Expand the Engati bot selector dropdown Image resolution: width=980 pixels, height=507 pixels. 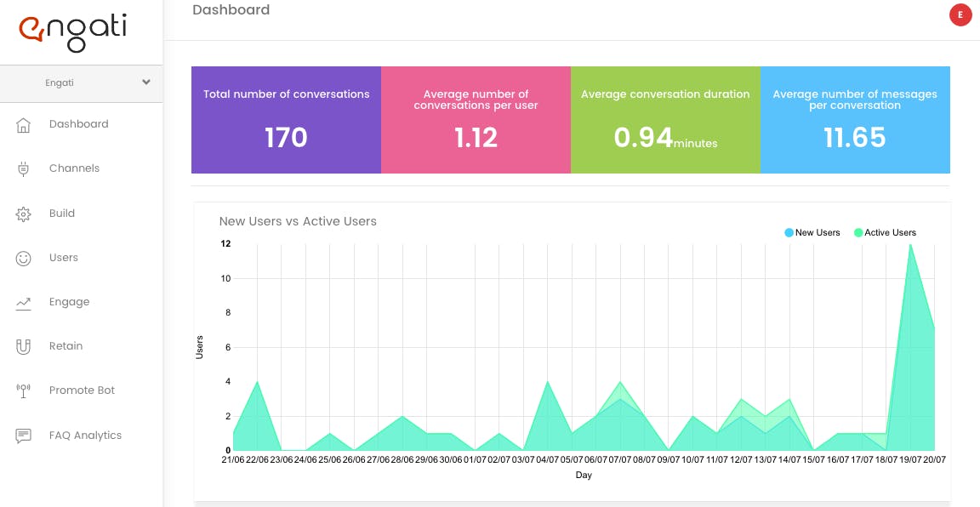tap(82, 83)
